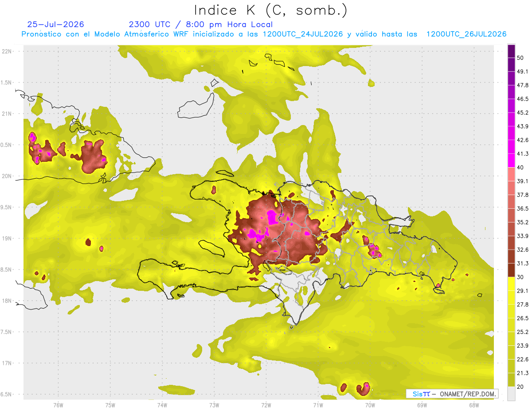Click the "74W" longitude label
532x411 pixels.
click(x=162, y=405)
